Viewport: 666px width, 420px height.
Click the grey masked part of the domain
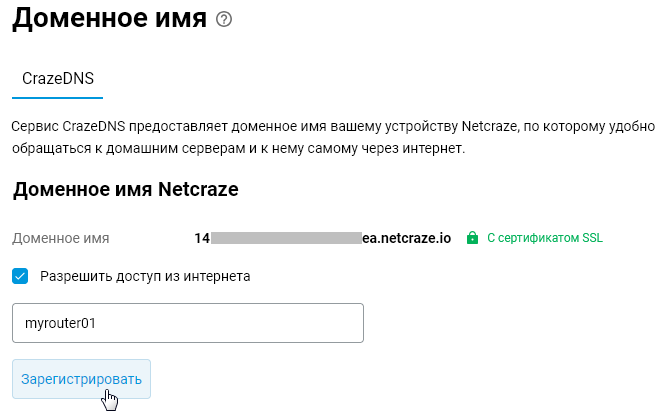[x=286, y=239]
